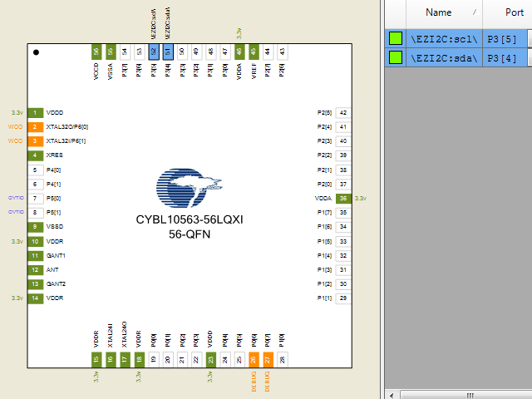Select orange DEBUG pin 27 P0[7]
The height and width of the screenshot is (399, 532).
(x=268, y=360)
